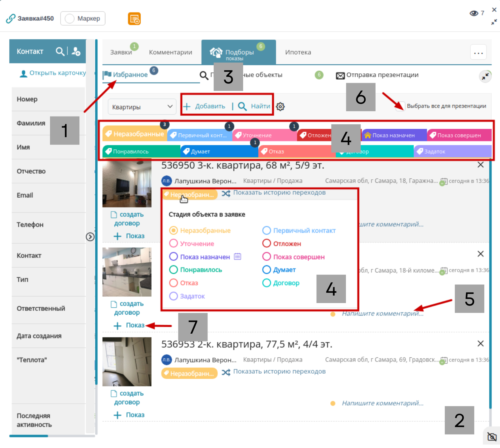Viewport: 500px width, 448px height.
Task: Click the collapse window arrows icon
Action: point(494,22)
